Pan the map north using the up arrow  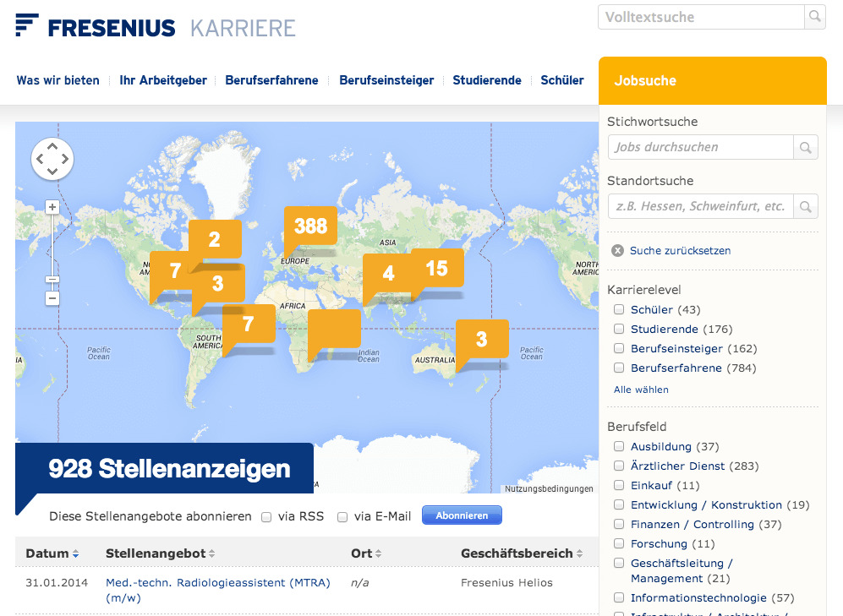[52, 144]
